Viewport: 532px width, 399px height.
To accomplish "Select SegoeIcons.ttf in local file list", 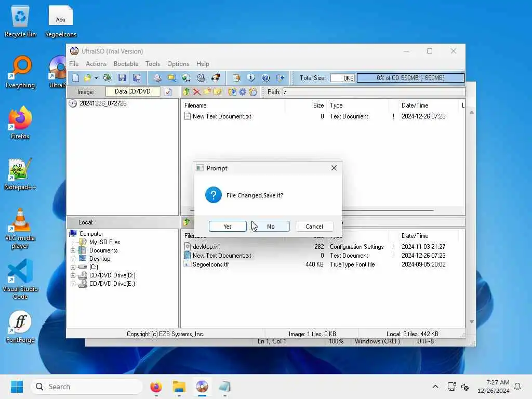I will click(x=211, y=264).
